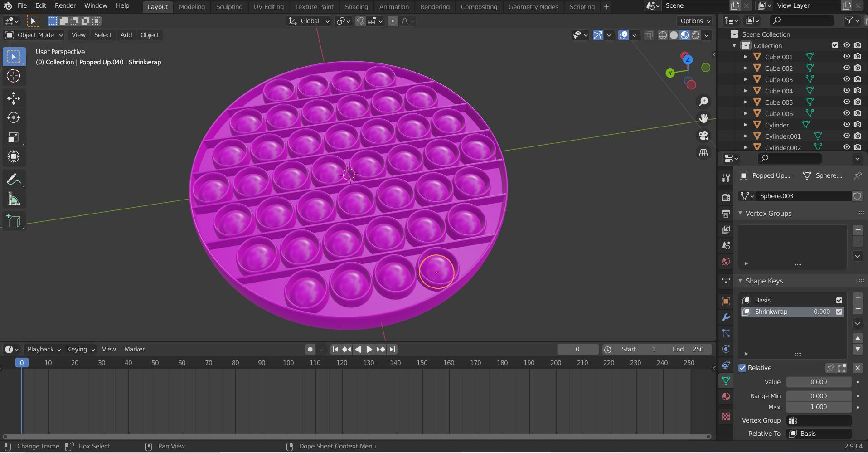Switch to wireframe viewport shading
868x453 pixels.
(x=663, y=35)
